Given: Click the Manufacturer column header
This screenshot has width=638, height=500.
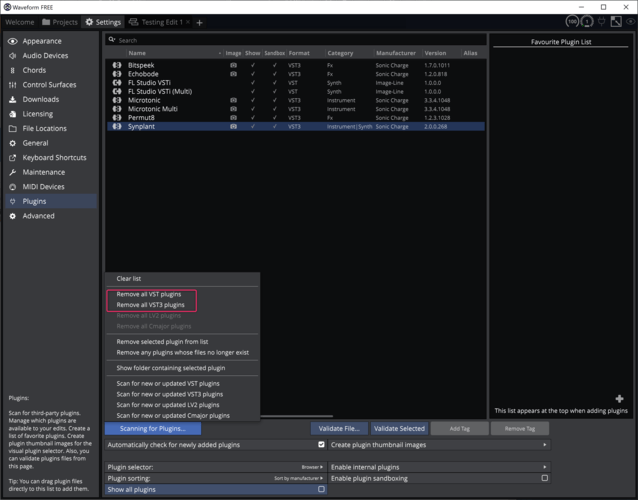Looking at the screenshot, I should (396, 53).
